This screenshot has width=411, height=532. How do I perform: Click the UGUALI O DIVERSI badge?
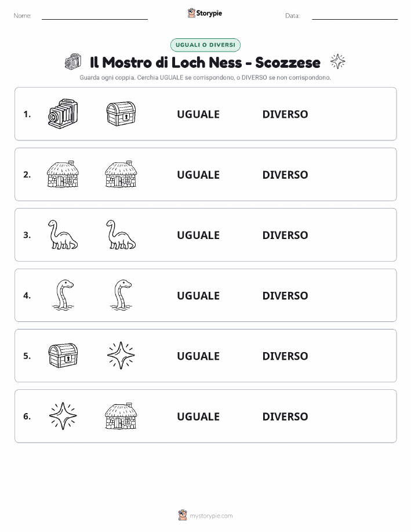point(205,45)
